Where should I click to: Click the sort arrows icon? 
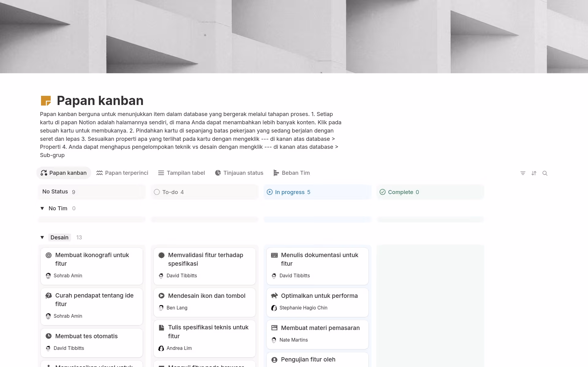point(534,173)
